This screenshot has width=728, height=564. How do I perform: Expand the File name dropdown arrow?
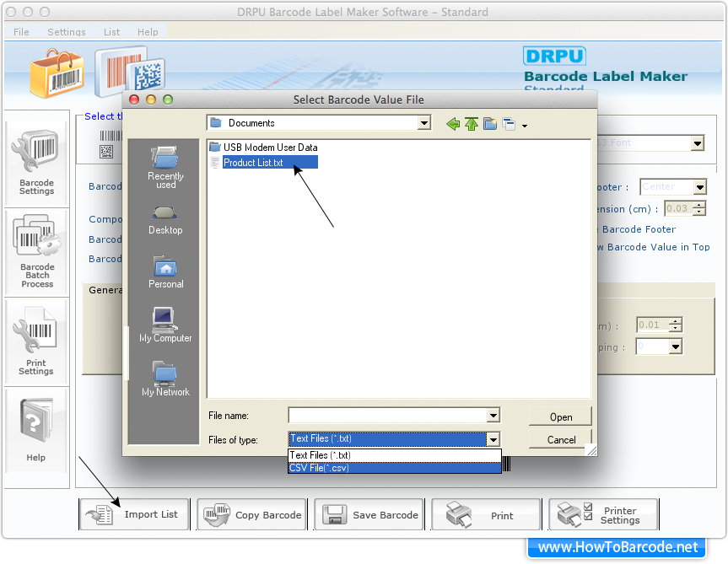coord(493,415)
